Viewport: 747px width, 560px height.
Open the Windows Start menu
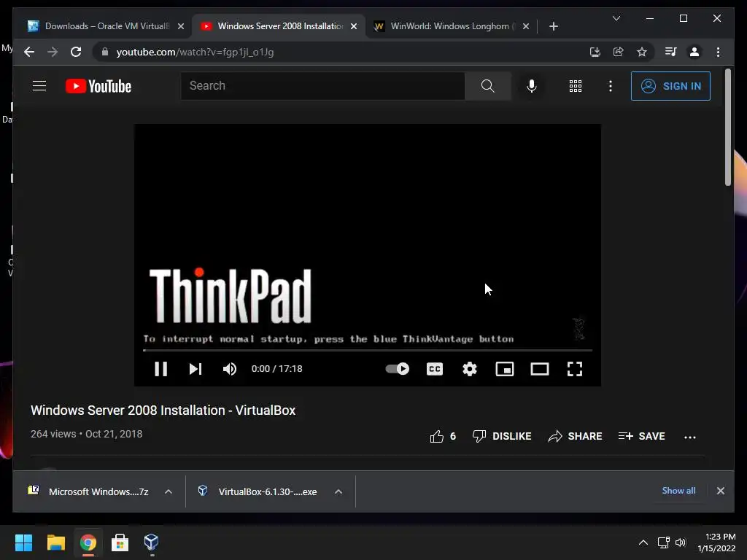tap(23, 542)
